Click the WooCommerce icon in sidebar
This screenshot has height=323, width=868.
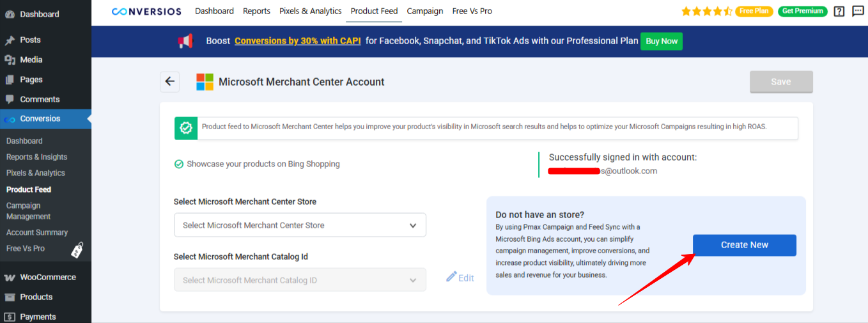point(10,278)
